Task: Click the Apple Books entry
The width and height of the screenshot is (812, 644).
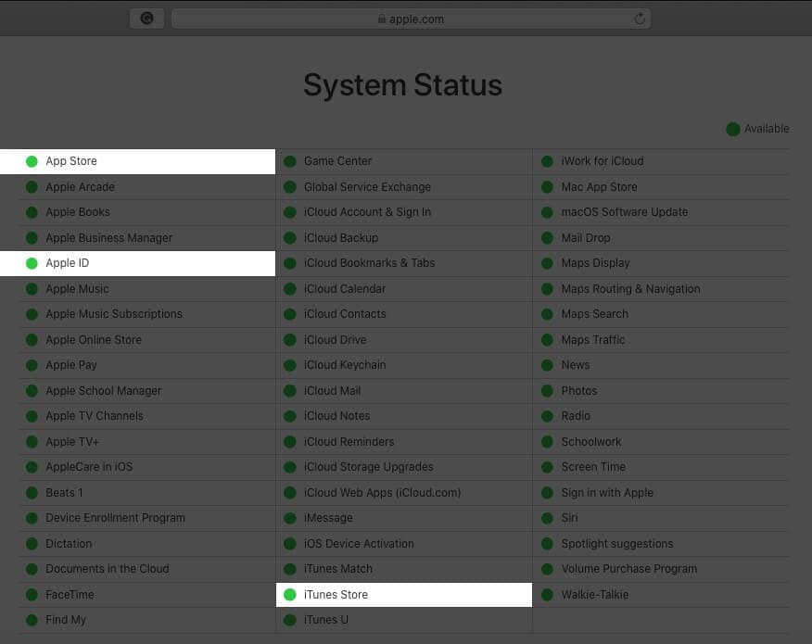Action: [78, 212]
